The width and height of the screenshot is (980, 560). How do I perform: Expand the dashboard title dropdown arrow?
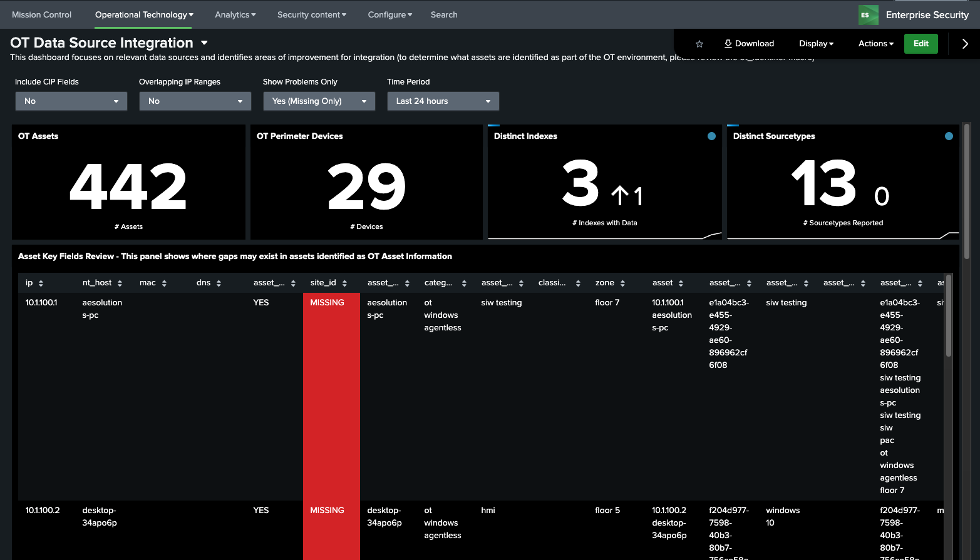click(204, 43)
